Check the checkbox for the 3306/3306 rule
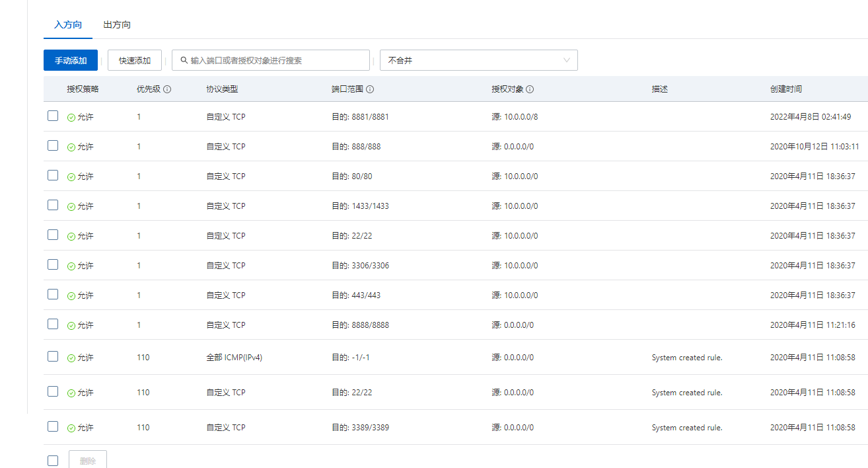 pyautogui.click(x=53, y=264)
